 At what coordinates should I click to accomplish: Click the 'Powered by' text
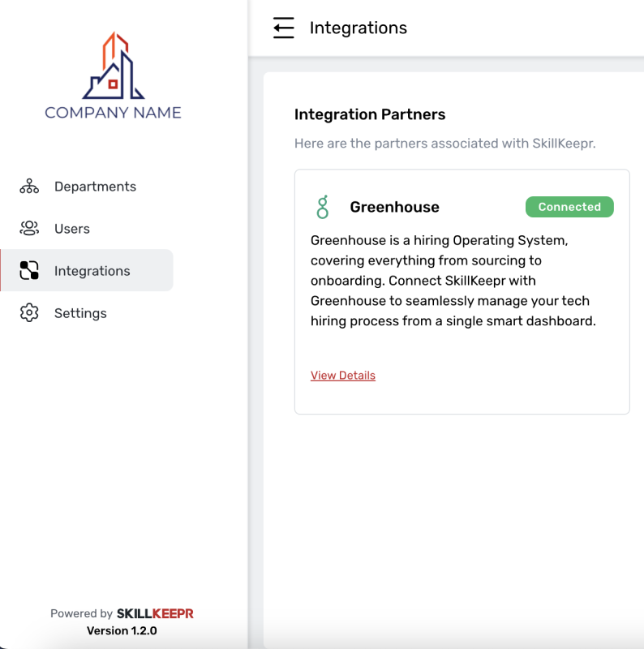pos(82,613)
